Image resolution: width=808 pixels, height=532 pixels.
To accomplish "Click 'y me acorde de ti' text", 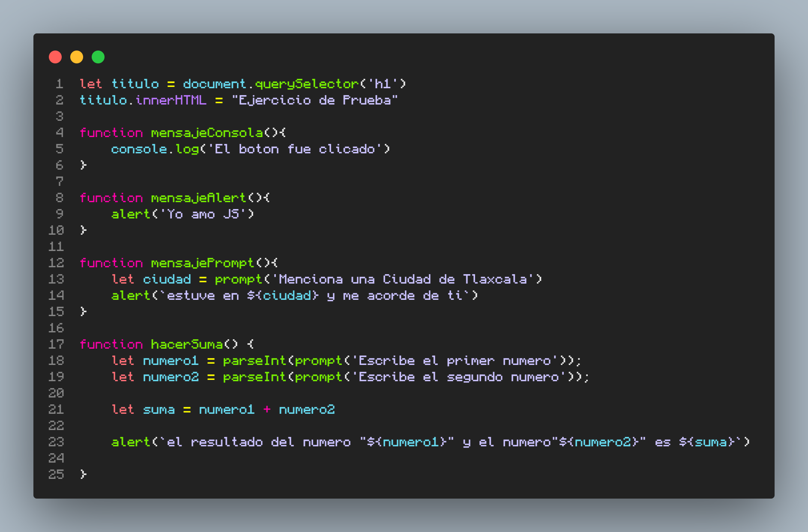I will 395,296.
